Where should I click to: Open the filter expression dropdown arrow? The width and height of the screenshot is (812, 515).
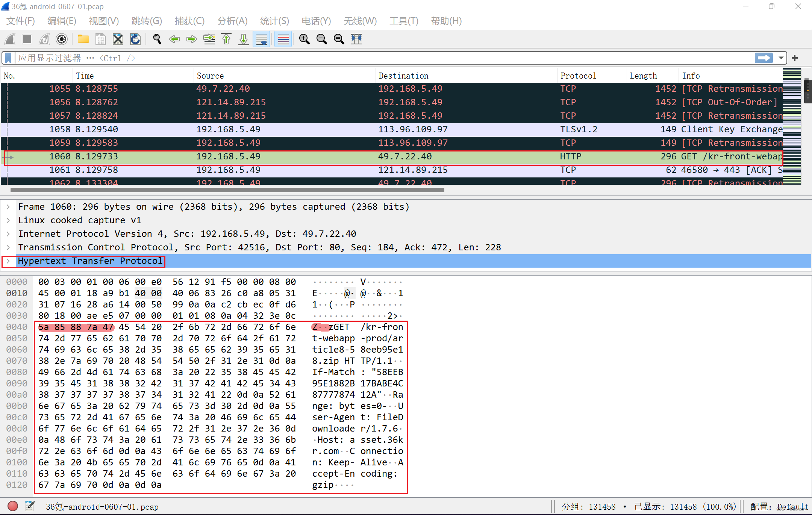pyautogui.click(x=781, y=58)
